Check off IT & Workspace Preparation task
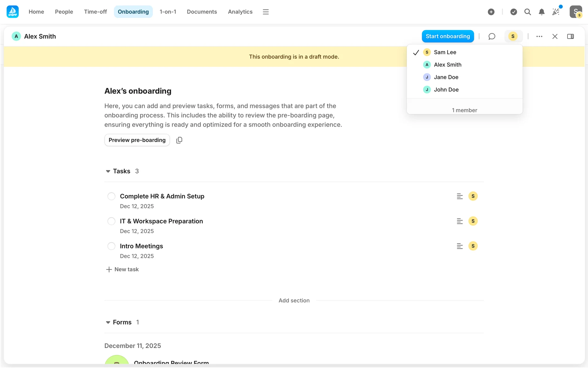The height and width of the screenshot is (368, 588). pos(111,221)
